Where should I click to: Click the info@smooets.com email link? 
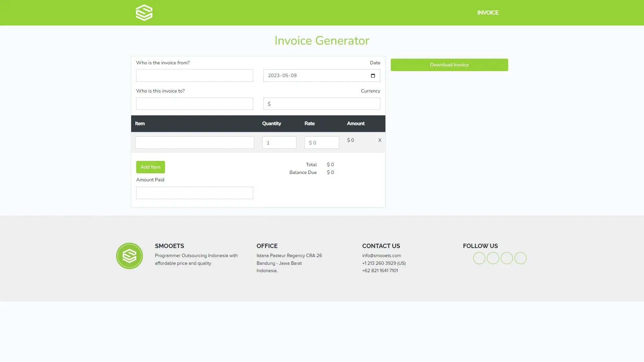click(381, 255)
